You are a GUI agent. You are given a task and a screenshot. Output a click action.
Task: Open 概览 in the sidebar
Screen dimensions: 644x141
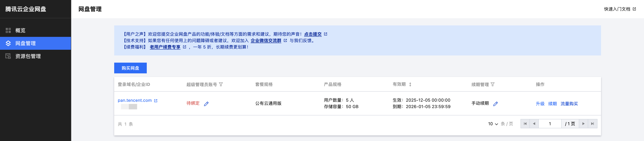click(20, 30)
